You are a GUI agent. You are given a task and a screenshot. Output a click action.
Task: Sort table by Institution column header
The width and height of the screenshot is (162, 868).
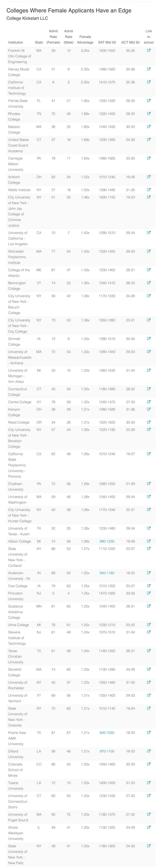tap(15, 43)
